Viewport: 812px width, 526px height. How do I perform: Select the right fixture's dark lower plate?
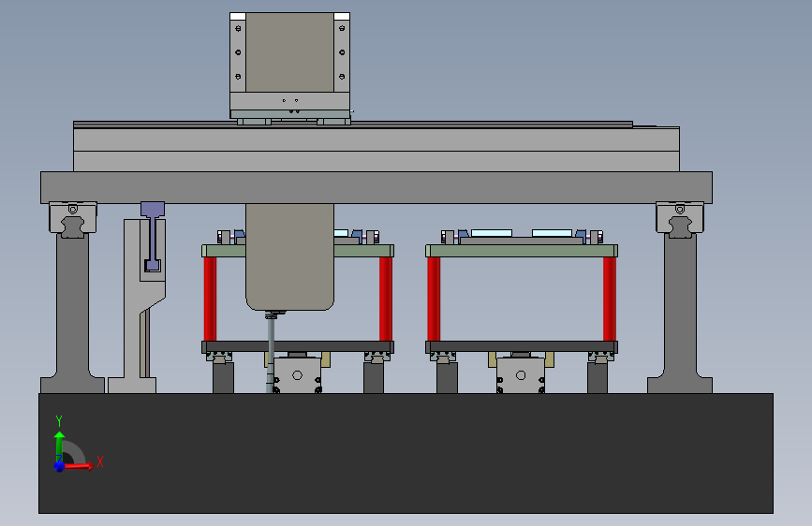coord(522,346)
